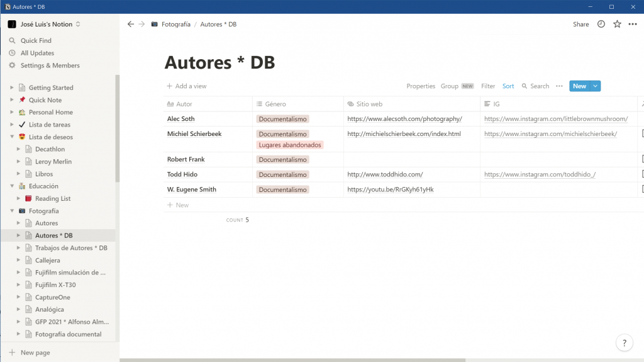644x362 pixels.
Task: Open page history clock icon beside Share
Action: 601,25
